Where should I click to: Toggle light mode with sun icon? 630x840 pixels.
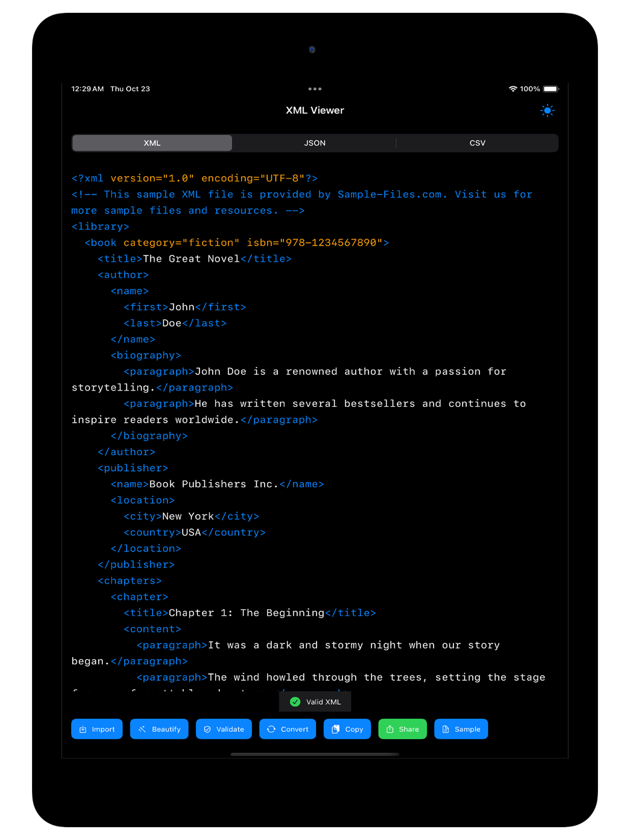pos(547,110)
